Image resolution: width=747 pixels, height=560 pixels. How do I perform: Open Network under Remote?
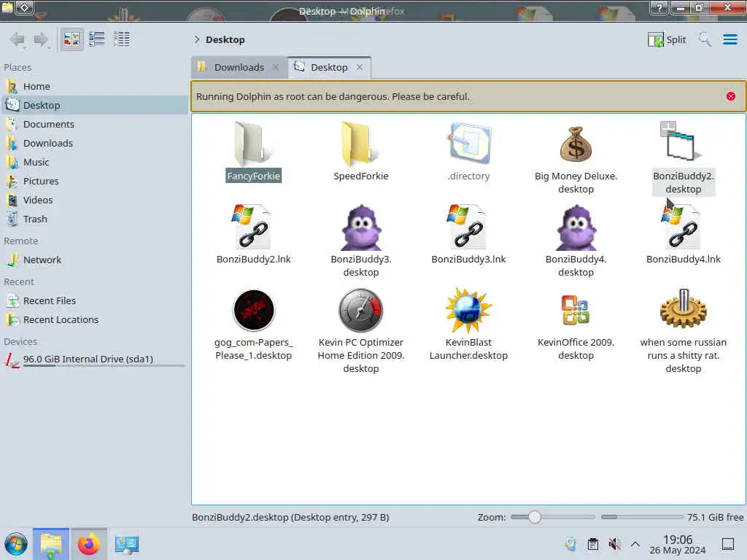tap(94, 260)
